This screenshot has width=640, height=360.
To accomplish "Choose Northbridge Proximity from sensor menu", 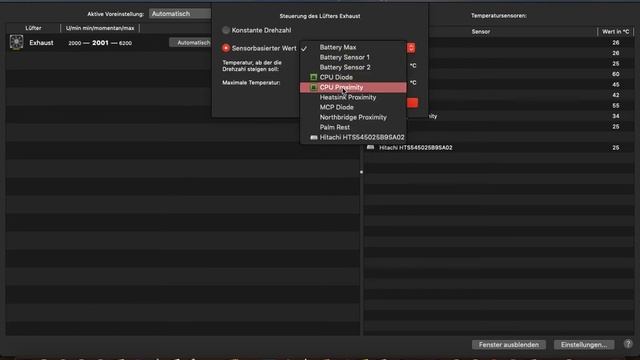I will pos(353,117).
